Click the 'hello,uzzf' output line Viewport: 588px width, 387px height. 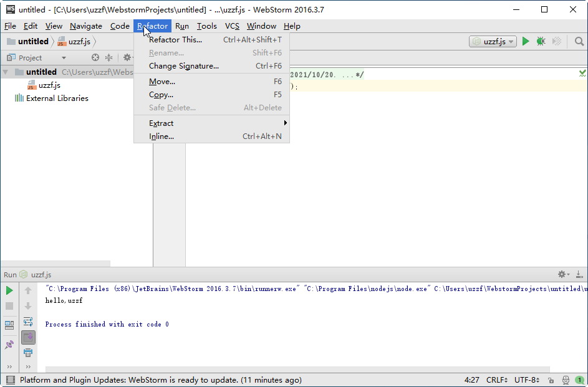pos(64,300)
